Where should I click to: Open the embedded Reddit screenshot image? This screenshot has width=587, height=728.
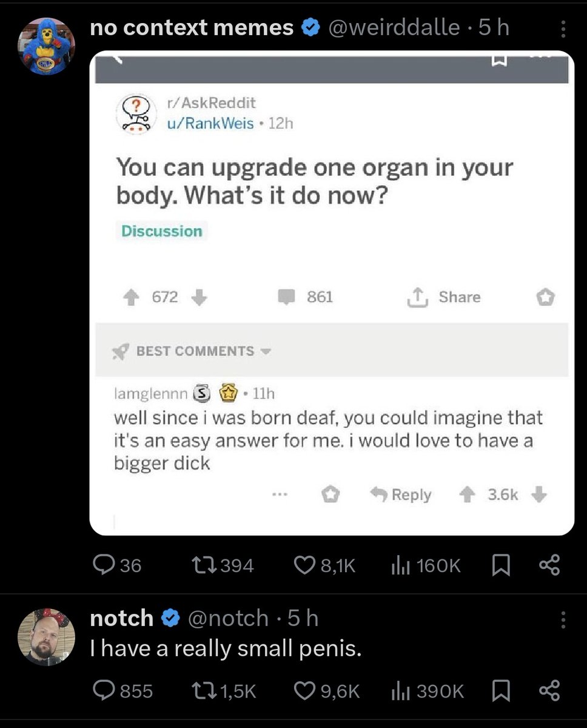click(x=332, y=292)
